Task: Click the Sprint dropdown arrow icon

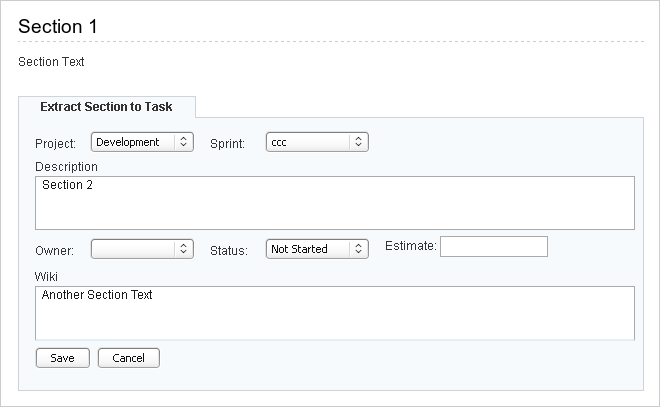Action: pos(359,142)
